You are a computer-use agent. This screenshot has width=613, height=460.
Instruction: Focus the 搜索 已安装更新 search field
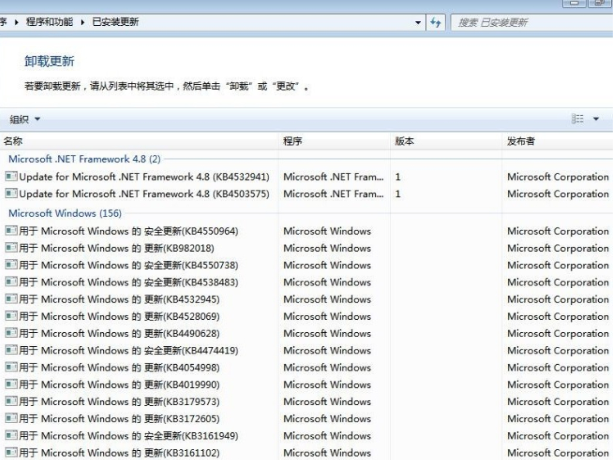532,23
